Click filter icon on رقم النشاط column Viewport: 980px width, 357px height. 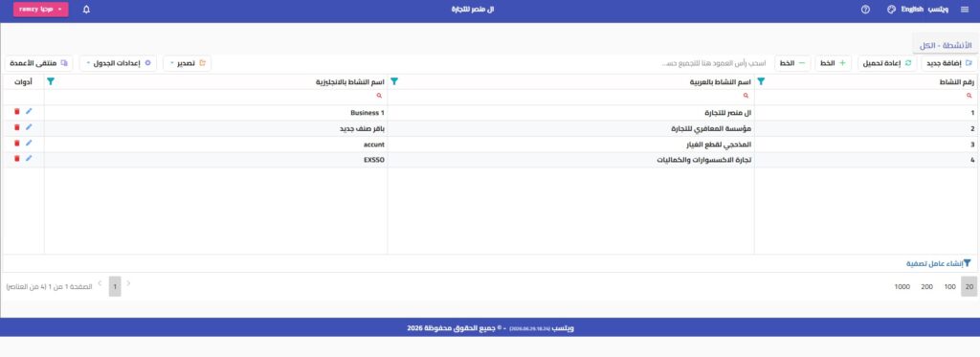[761, 81]
